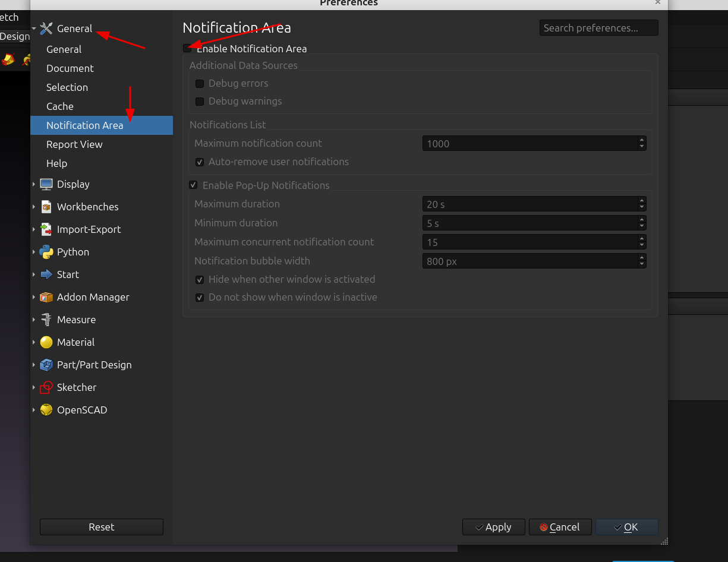Expand the Sketcher category

click(x=34, y=387)
